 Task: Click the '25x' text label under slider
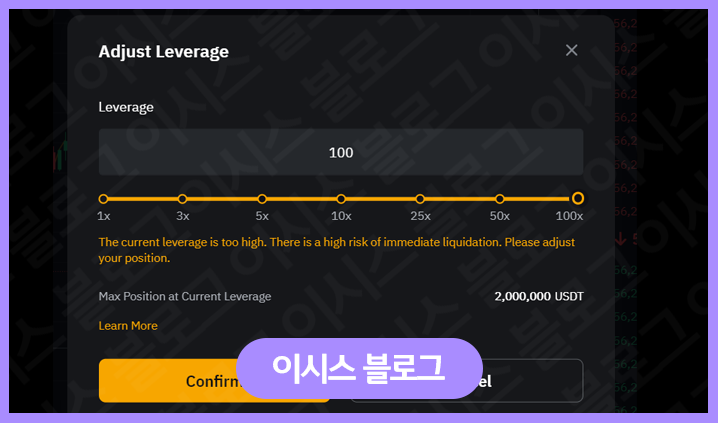coord(420,216)
